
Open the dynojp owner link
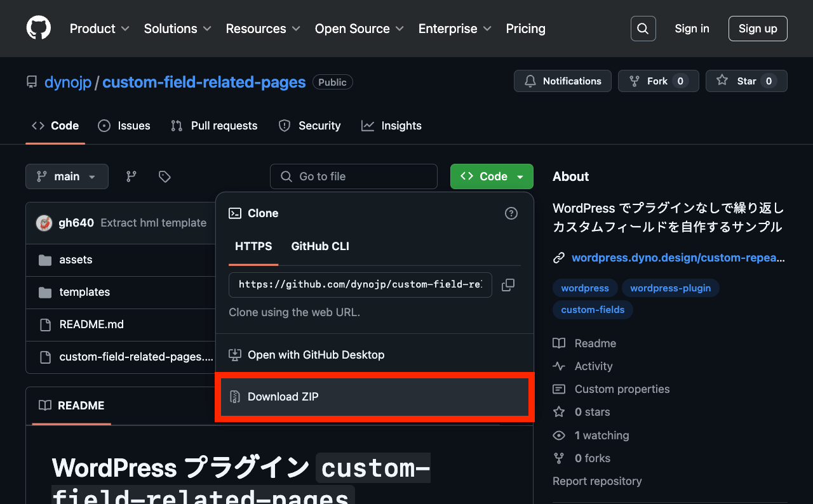point(68,82)
